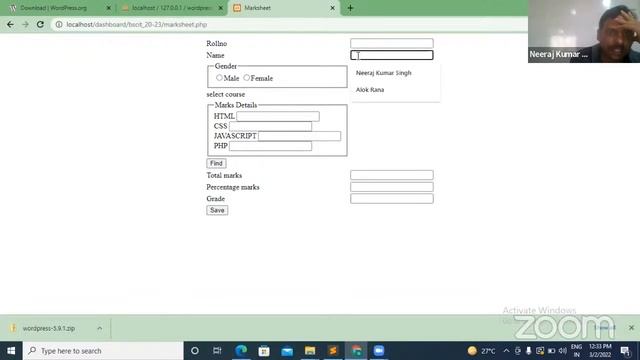The image size is (640, 360).
Task: Click into the Name input field
Action: pos(391,55)
